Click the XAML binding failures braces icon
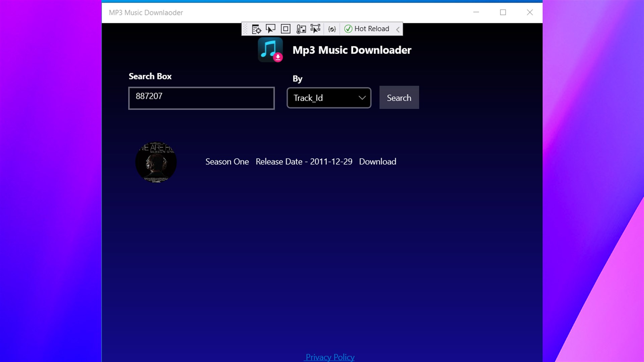 (332, 29)
